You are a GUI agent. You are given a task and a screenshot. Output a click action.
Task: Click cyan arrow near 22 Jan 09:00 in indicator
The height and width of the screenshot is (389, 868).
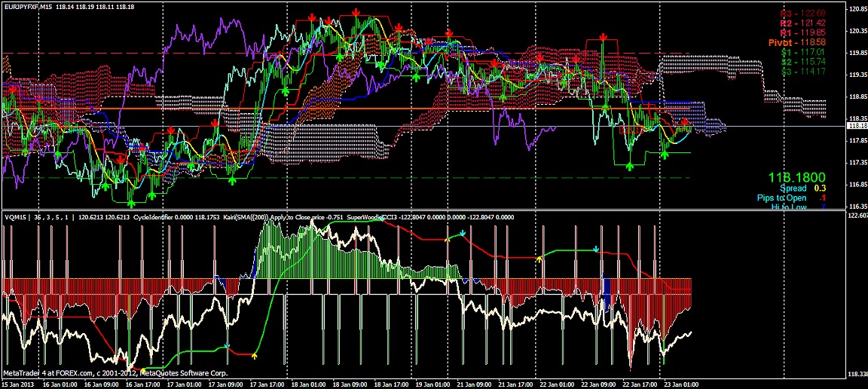coord(597,249)
